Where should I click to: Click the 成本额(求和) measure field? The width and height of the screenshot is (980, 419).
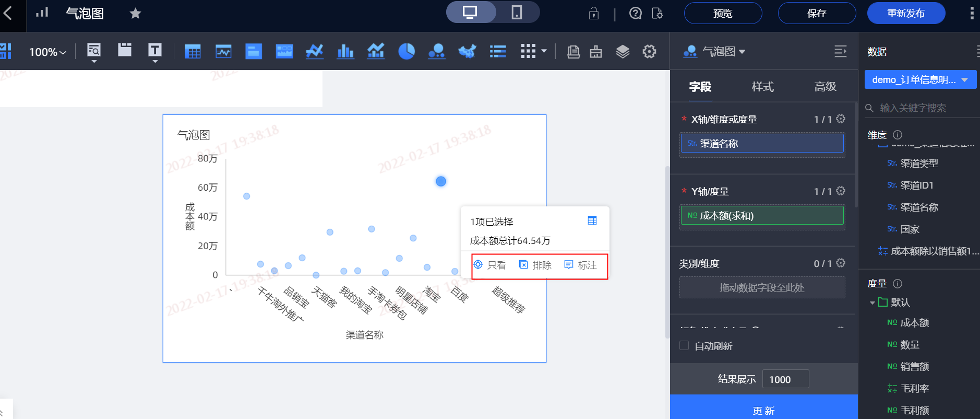pyautogui.click(x=762, y=215)
